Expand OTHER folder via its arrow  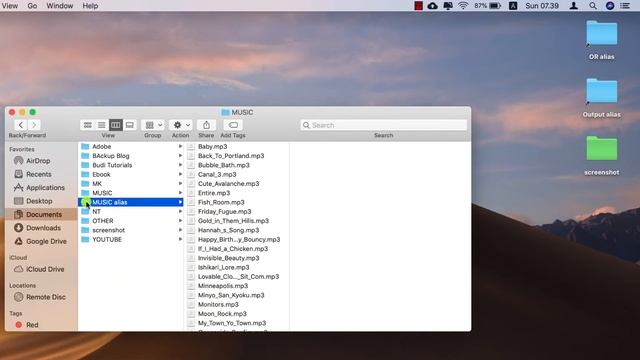(x=180, y=221)
